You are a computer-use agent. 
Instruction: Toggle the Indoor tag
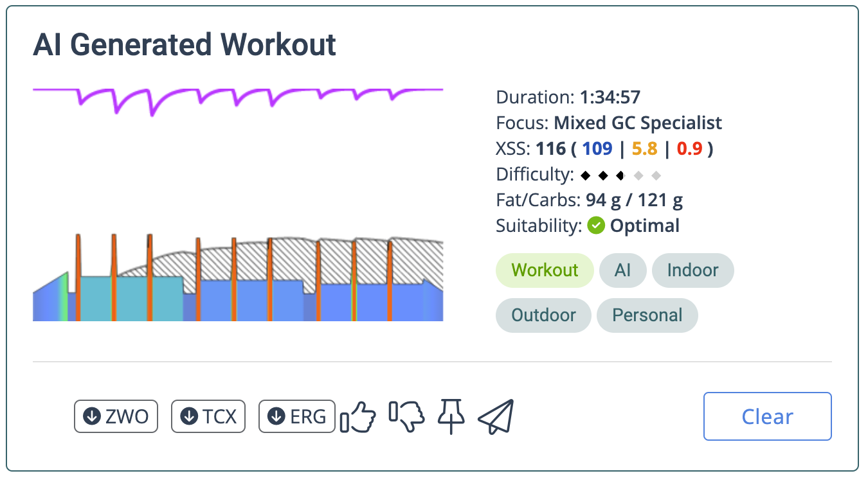click(692, 270)
